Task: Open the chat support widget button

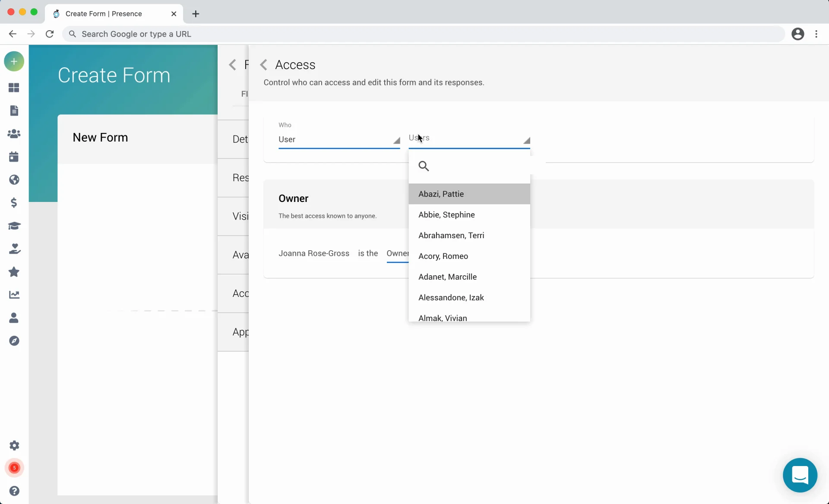Action: (x=800, y=475)
